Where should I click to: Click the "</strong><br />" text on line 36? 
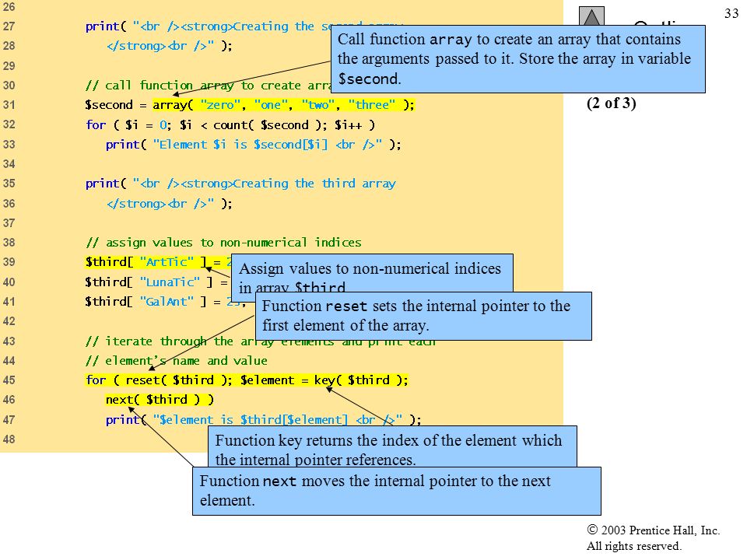coord(160,203)
